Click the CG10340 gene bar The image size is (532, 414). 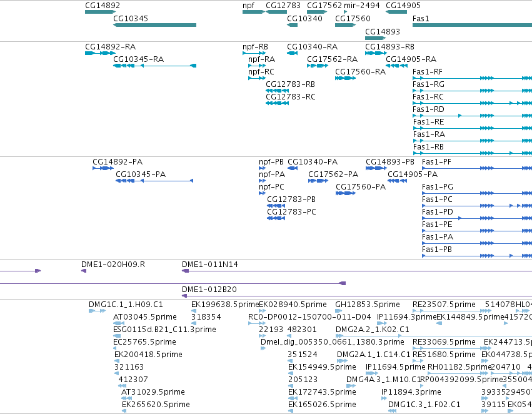click(x=292, y=25)
